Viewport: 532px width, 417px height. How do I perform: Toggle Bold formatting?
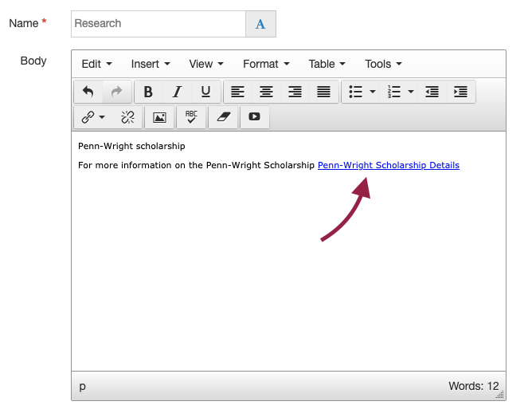coord(148,92)
